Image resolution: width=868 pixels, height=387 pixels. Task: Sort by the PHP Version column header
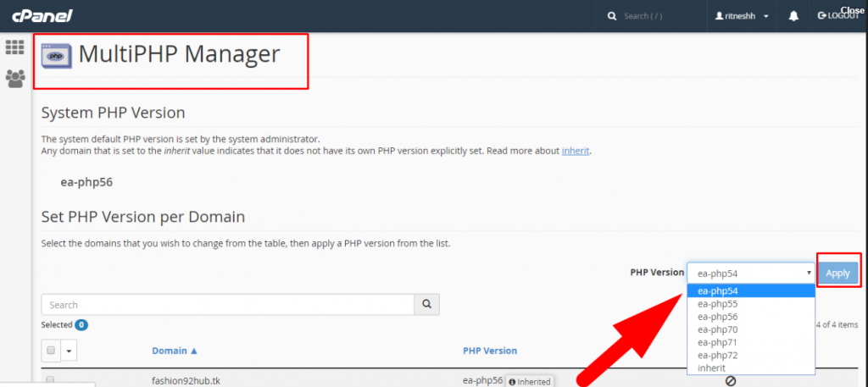pyautogui.click(x=490, y=351)
